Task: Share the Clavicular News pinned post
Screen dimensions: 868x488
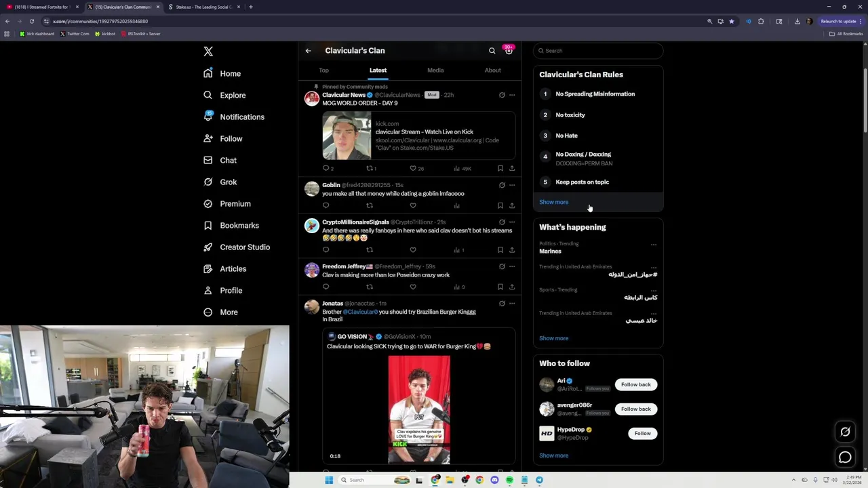Action: tap(512, 168)
